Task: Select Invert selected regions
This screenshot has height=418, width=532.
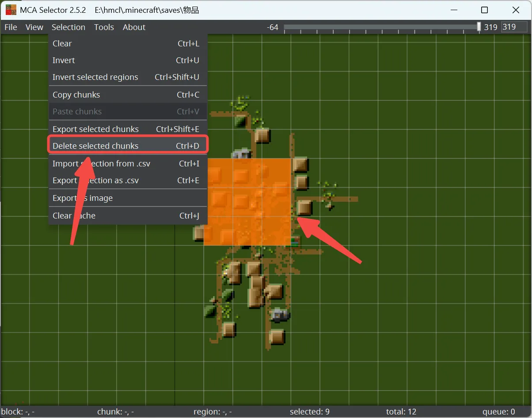Action: click(128, 77)
